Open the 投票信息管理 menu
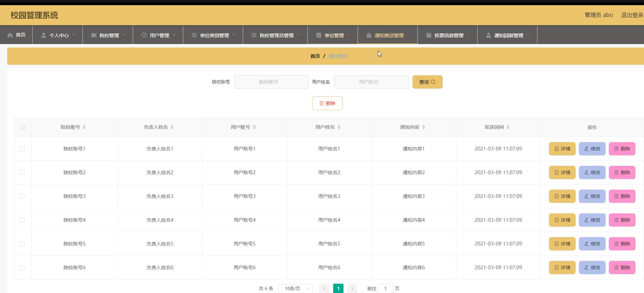This screenshot has width=644, height=293. pyautogui.click(x=448, y=35)
